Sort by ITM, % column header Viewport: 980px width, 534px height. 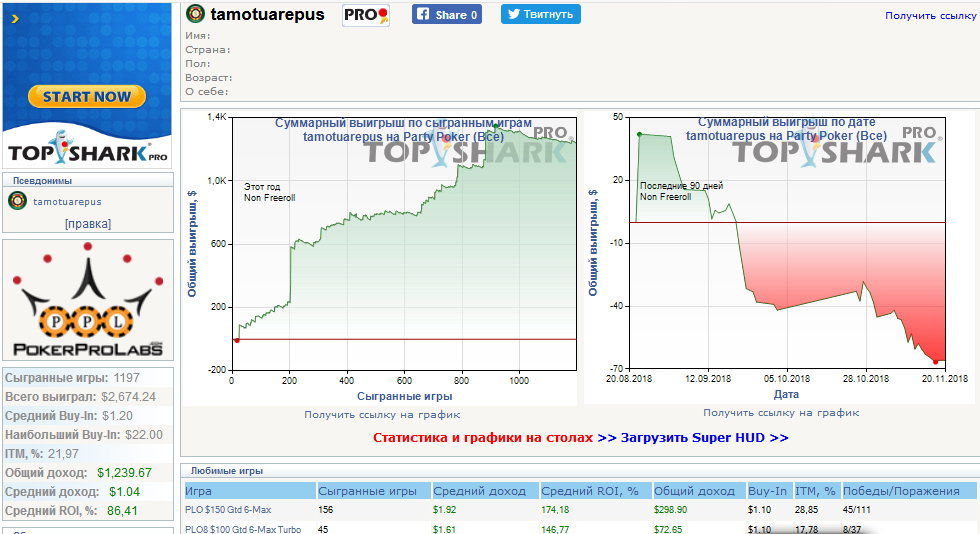[817, 491]
